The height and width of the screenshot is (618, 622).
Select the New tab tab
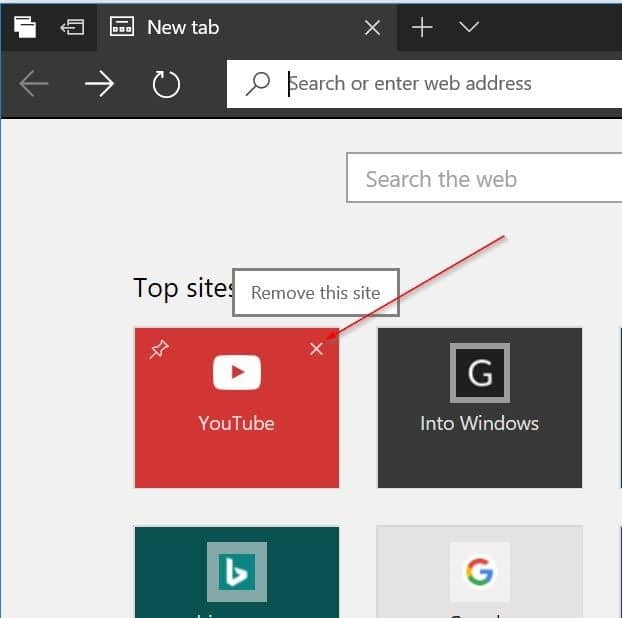click(x=246, y=27)
